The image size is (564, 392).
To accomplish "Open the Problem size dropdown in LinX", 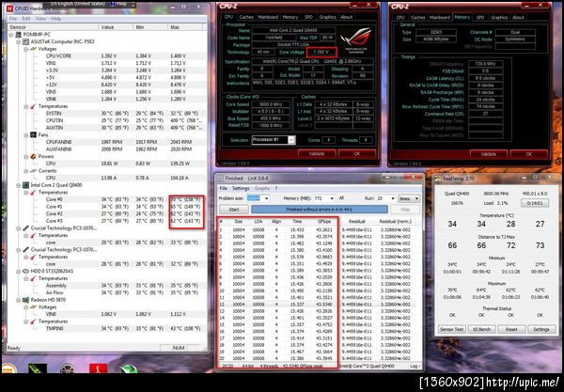I will (267, 198).
